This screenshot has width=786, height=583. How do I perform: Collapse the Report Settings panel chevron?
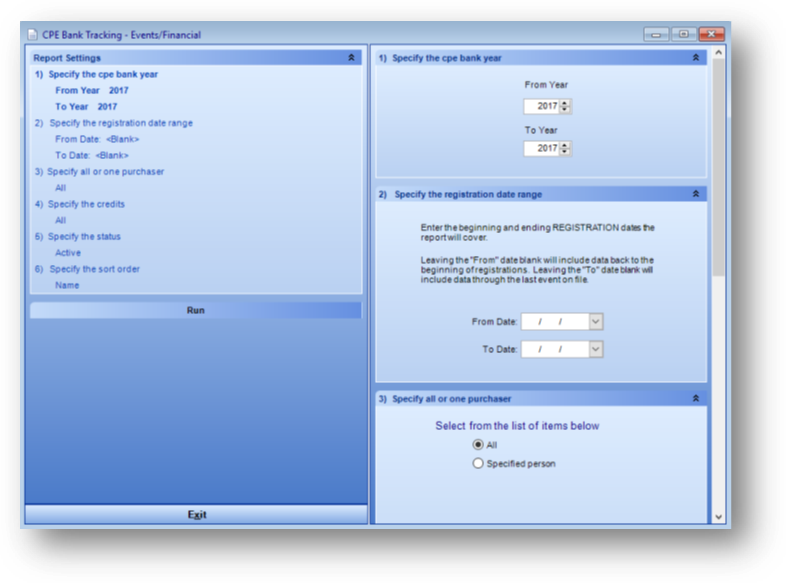(351, 58)
